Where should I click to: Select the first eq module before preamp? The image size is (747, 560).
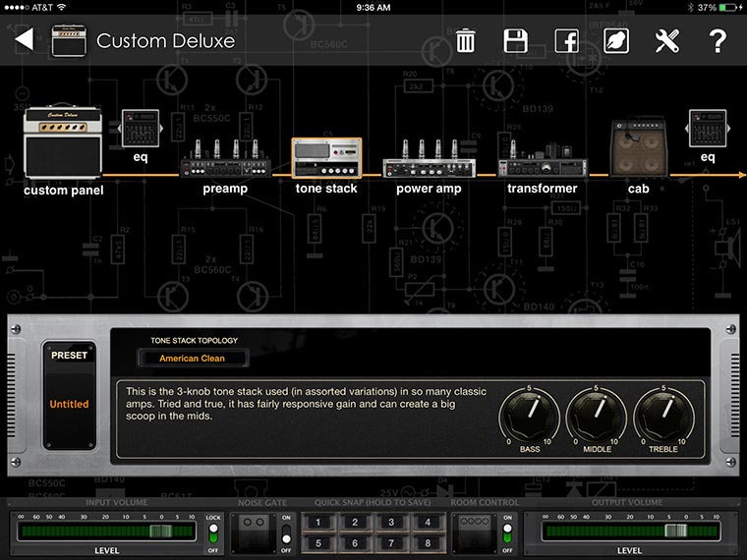point(141,129)
